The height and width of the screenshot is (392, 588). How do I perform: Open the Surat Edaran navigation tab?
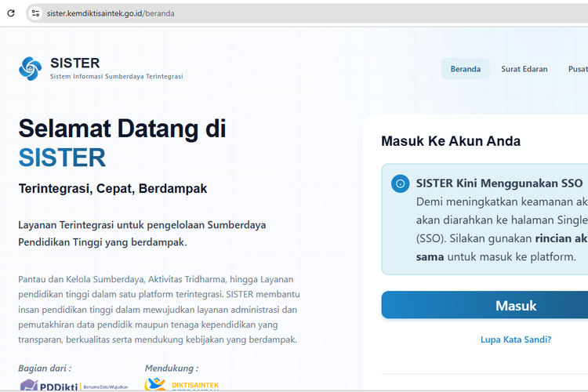pos(524,69)
